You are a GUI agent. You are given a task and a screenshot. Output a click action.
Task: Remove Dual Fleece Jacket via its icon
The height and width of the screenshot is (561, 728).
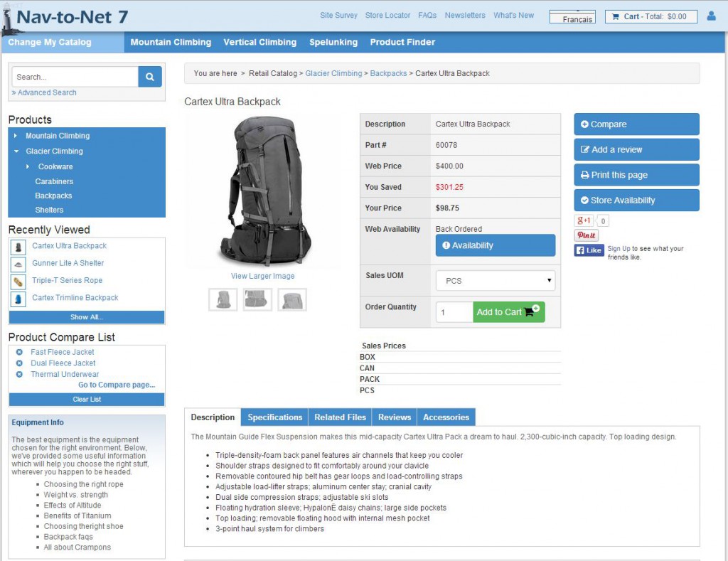tap(19, 363)
